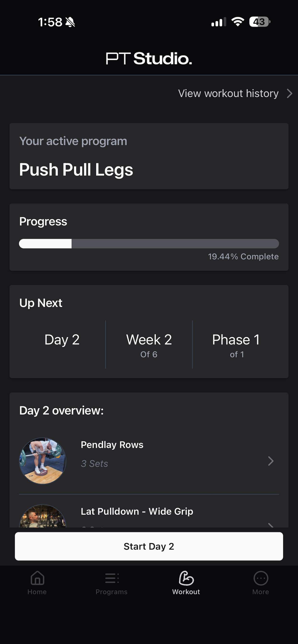Open the Push Pull Legs program card
298x644 pixels.
149,156
